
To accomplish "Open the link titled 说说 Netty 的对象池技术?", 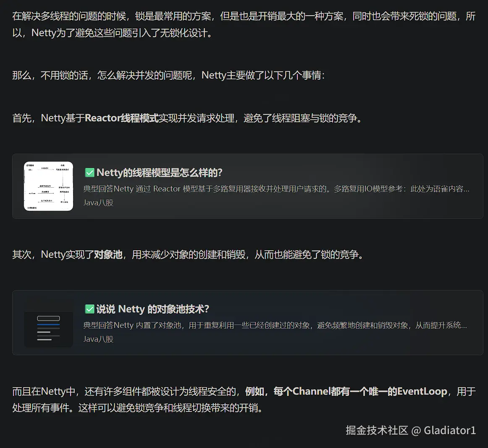I will [x=152, y=309].
